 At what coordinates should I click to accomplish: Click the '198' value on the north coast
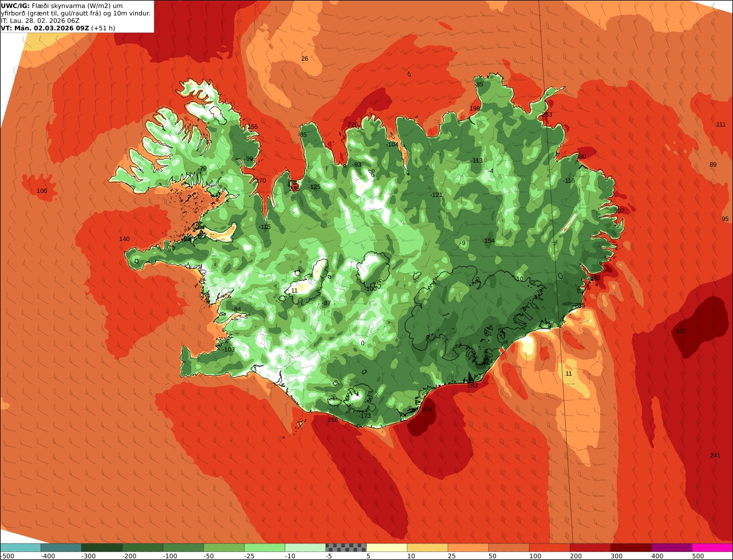(475, 108)
